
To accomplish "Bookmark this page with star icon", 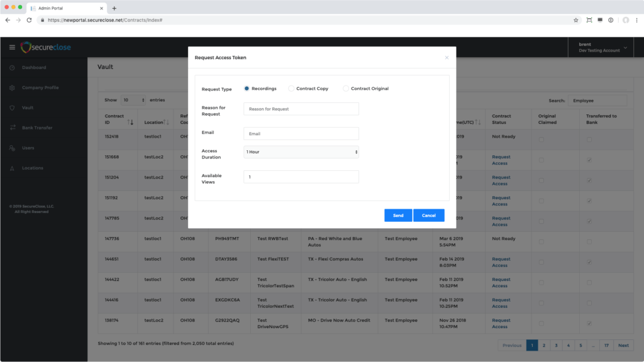I will (575, 20).
